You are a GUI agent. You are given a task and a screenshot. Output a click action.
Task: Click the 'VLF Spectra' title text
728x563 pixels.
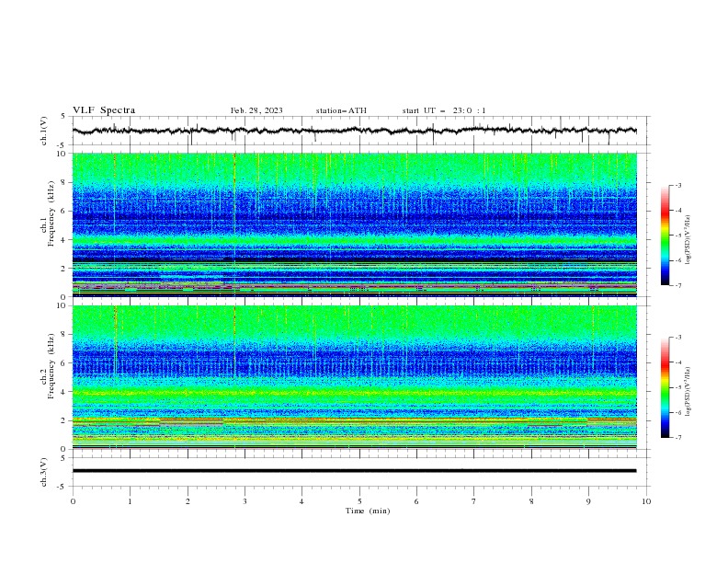[x=104, y=110]
